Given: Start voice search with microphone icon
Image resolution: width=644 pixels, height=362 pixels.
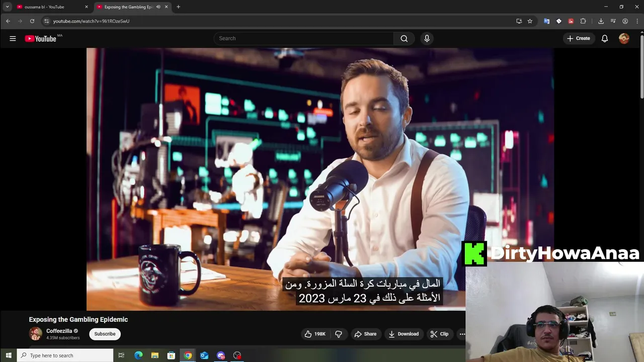Looking at the screenshot, I should [x=427, y=39].
